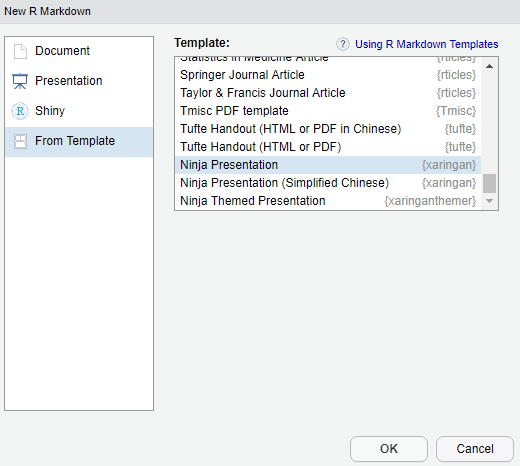The image size is (520, 466).
Task: Open Using R Markdown Templates link
Action: point(426,44)
